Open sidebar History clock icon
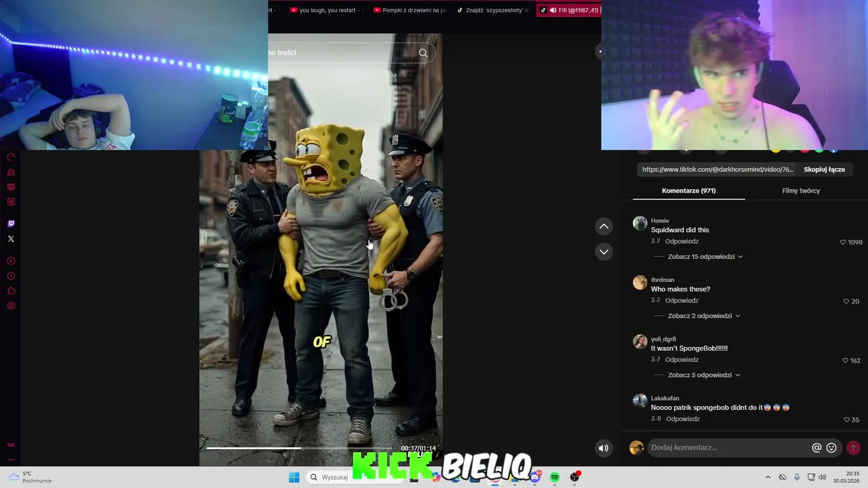The width and height of the screenshot is (868, 488). (11, 276)
